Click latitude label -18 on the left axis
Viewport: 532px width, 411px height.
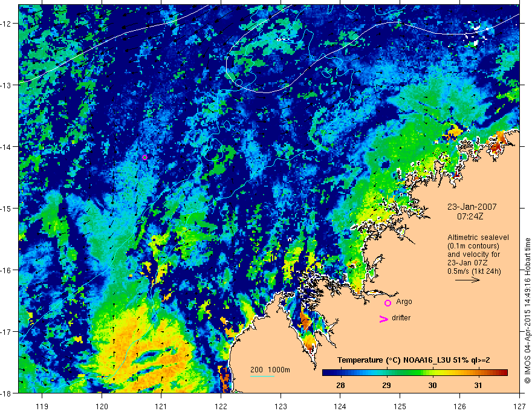pos(6,393)
